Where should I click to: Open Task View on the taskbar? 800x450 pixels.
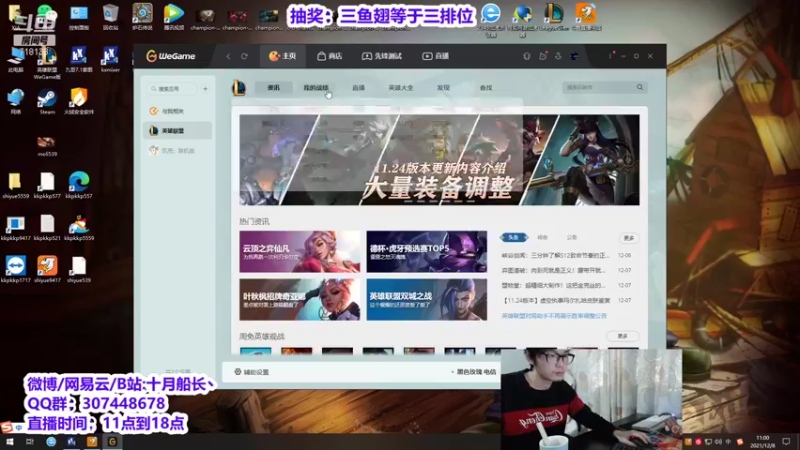pyautogui.click(x=30, y=442)
